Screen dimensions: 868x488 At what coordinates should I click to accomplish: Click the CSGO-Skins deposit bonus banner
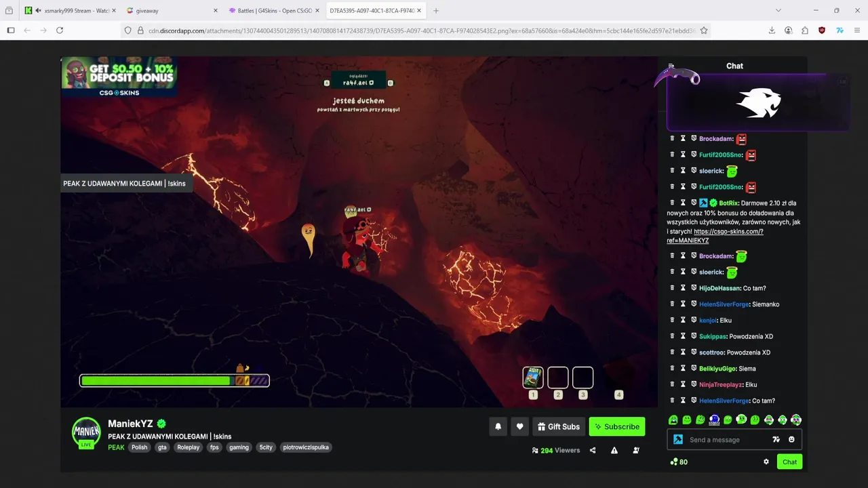pos(119,77)
